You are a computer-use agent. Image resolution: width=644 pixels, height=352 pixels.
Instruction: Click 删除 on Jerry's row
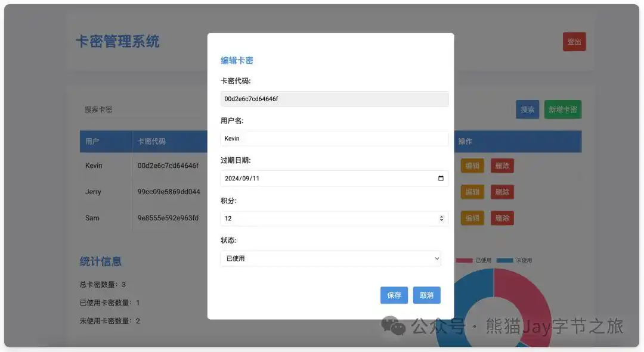coord(502,192)
